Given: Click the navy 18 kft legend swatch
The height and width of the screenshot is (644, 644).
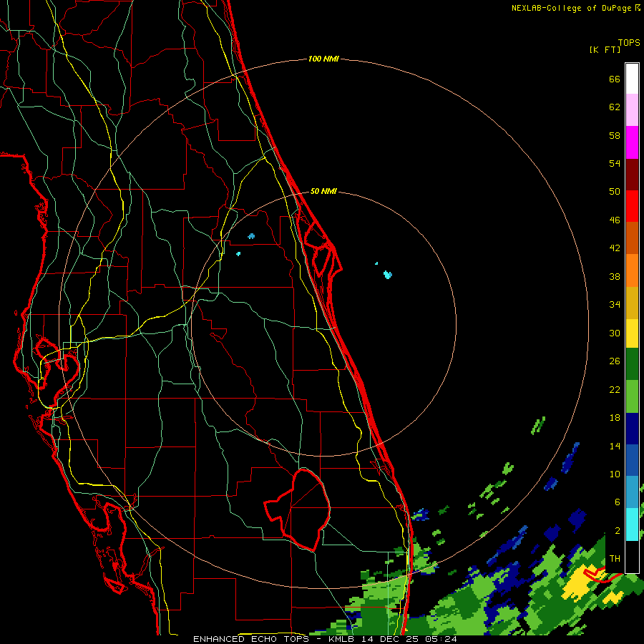Looking at the screenshot, I should click(x=632, y=429).
